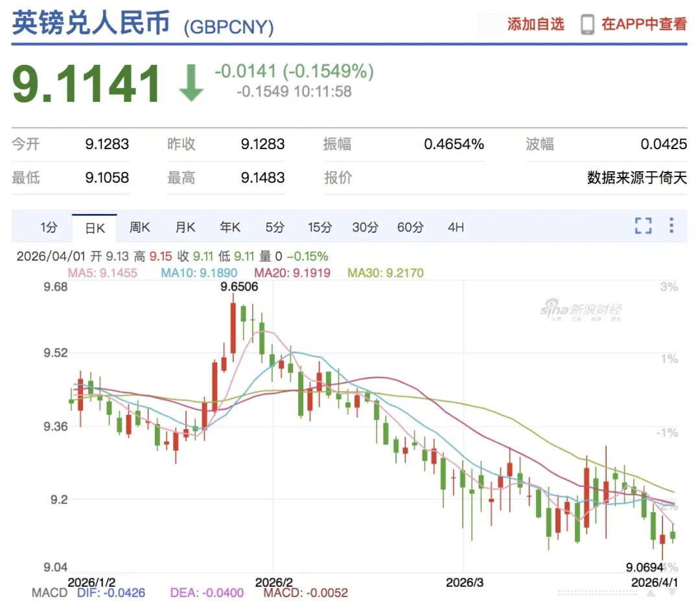700x601 pixels.
Task: Click the 波幅 value 0.0425
Action: coord(664,144)
